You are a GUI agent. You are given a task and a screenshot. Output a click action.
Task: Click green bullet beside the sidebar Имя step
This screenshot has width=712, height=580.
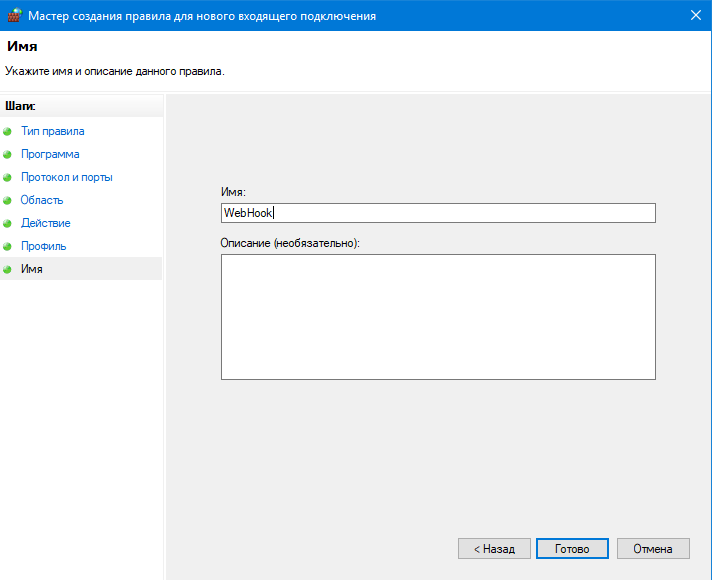pyautogui.click(x=8, y=270)
